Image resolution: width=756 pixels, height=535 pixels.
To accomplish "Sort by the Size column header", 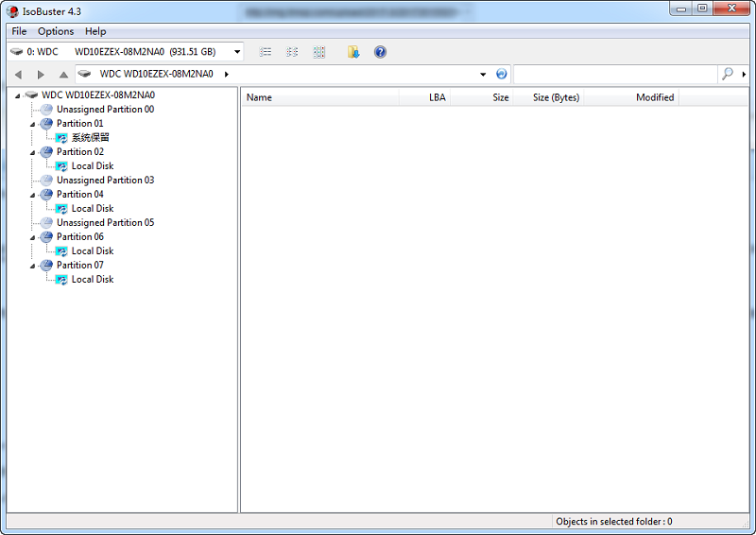I will tap(482, 97).
